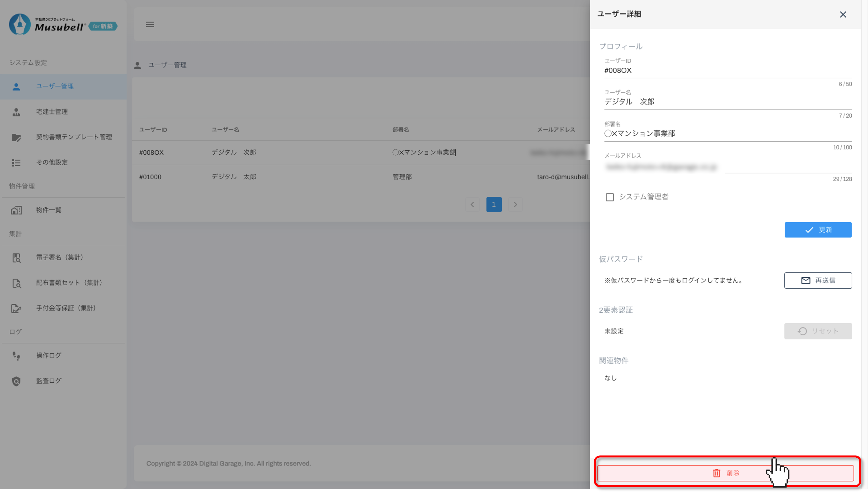Click 契約書類テンプレート管理 folder icon
The height and width of the screenshot is (493, 868).
(16, 137)
